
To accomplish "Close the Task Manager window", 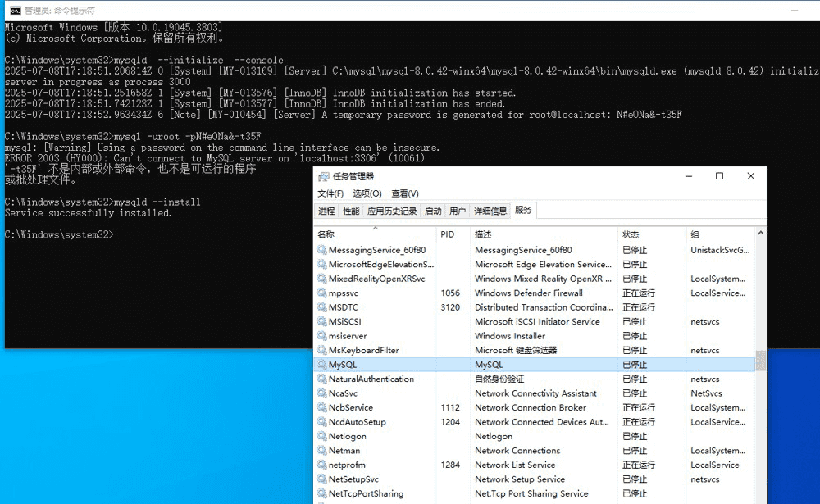I will click(751, 176).
